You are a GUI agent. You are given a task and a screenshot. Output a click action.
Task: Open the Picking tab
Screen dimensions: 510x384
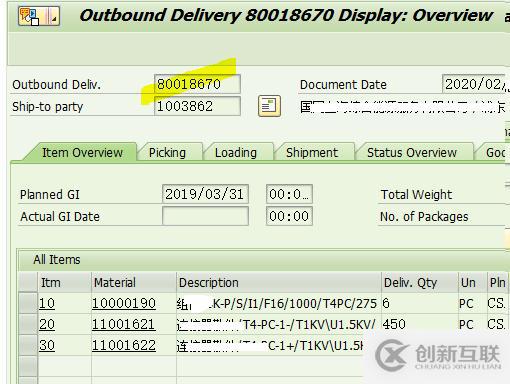167,153
